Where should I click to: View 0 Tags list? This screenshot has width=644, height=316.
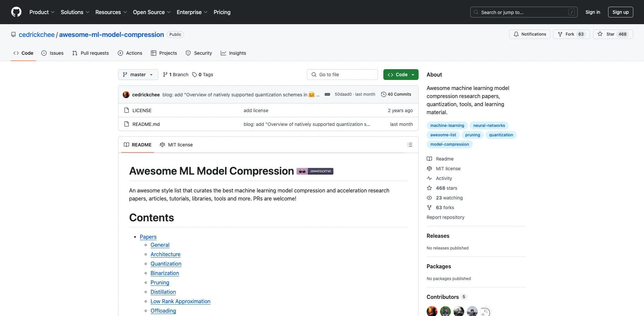point(203,75)
